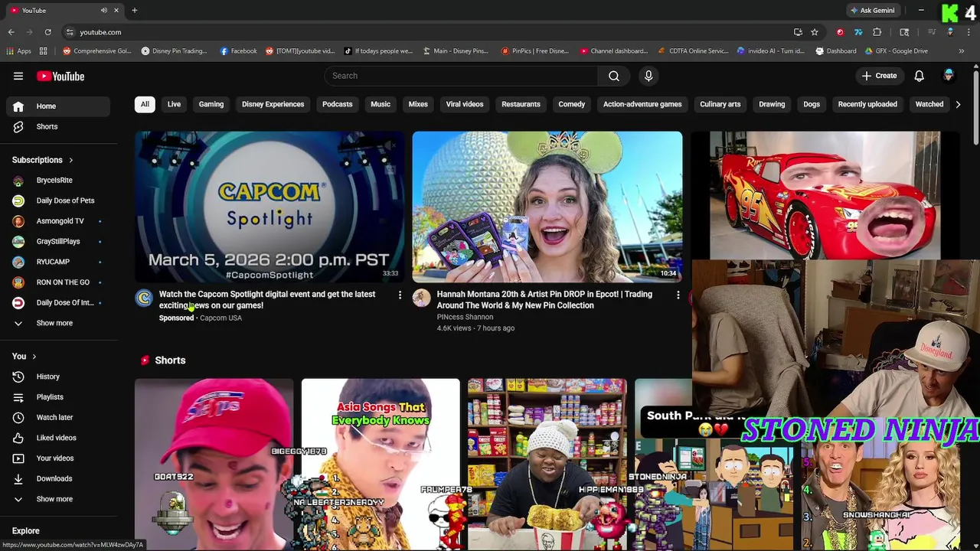Viewport: 980px width, 551px height.
Task: Open Your videos page
Action: [55, 458]
